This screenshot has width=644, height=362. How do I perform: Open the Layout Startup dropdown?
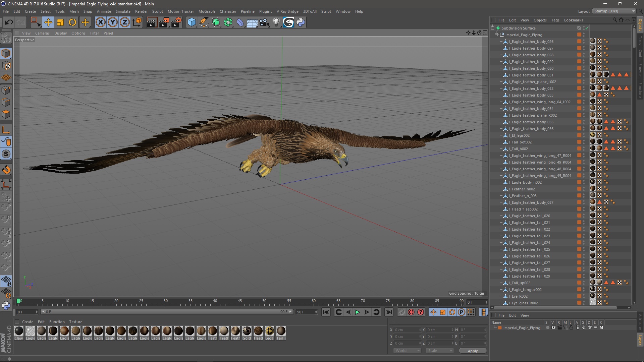tap(614, 11)
